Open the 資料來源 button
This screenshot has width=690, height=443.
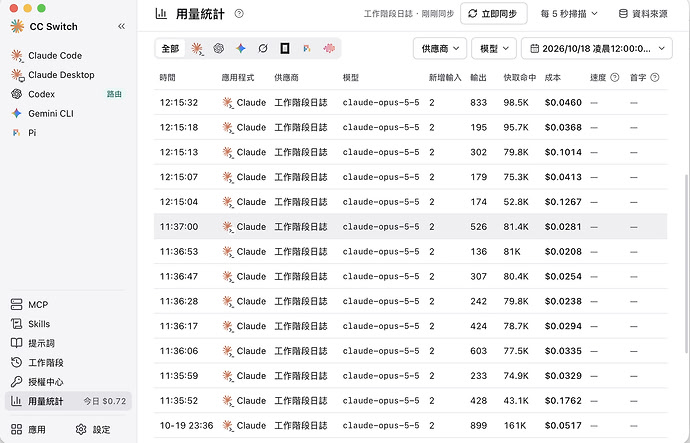[643, 14]
